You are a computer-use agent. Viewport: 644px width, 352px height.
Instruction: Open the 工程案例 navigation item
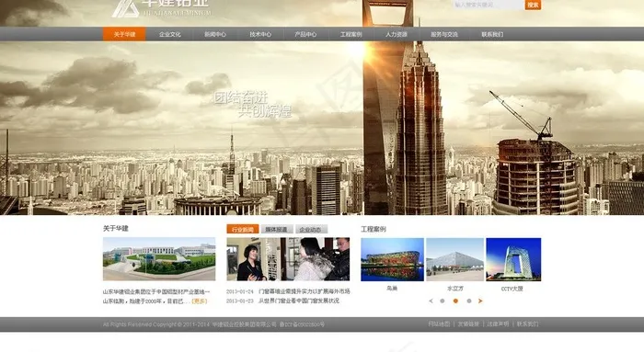[x=351, y=34]
